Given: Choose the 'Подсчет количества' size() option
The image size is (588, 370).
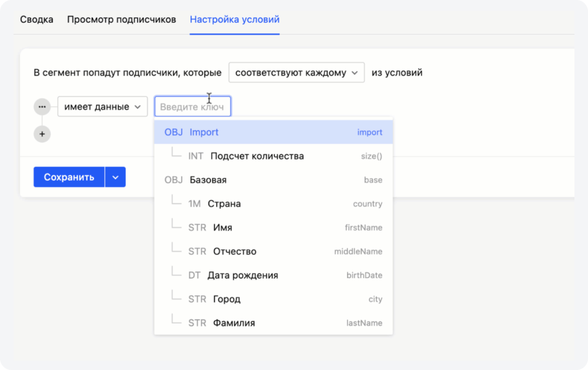Looking at the screenshot, I should [x=256, y=156].
